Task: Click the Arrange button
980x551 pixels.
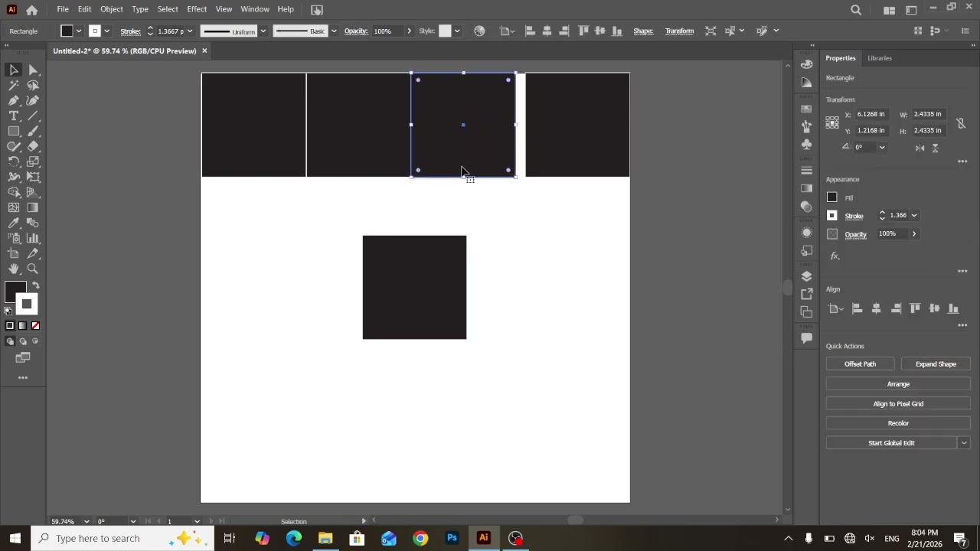Action: point(898,384)
